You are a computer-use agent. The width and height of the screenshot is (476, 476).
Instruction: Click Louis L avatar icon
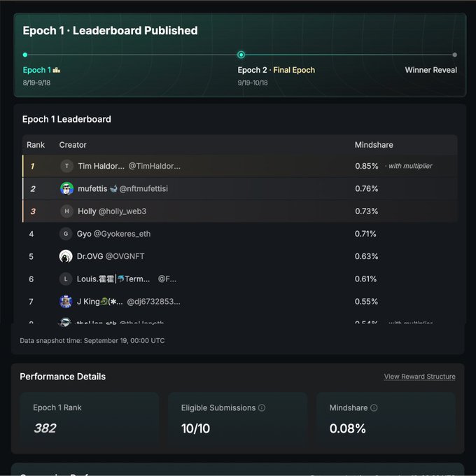(x=66, y=279)
